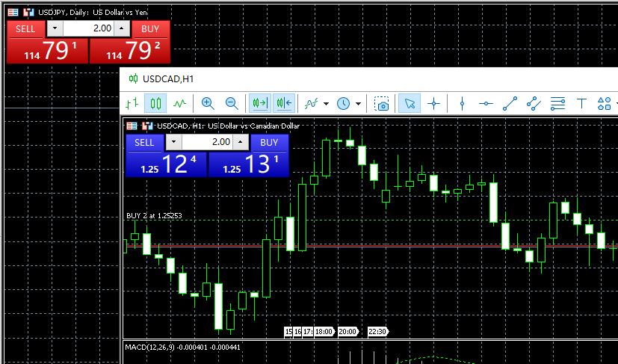Zoom in on the USDCAD chart
The width and height of the screenshot is (618, 364).
point(208,104)
